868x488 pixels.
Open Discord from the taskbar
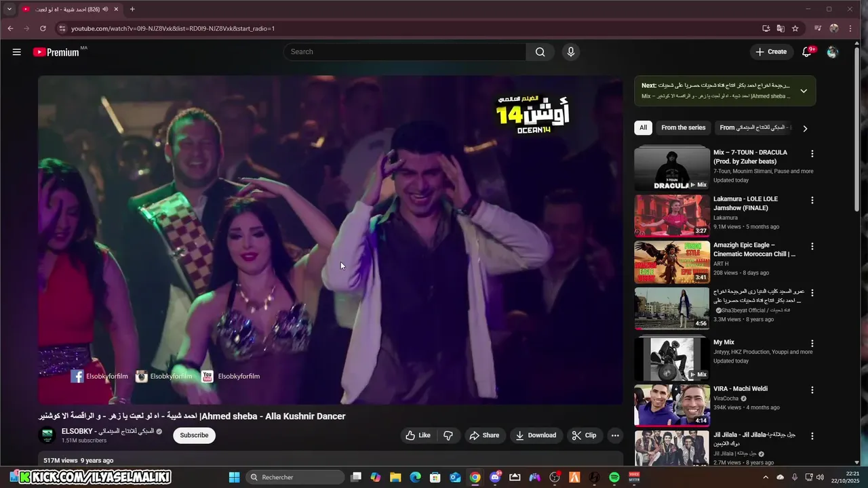[495, 477]
